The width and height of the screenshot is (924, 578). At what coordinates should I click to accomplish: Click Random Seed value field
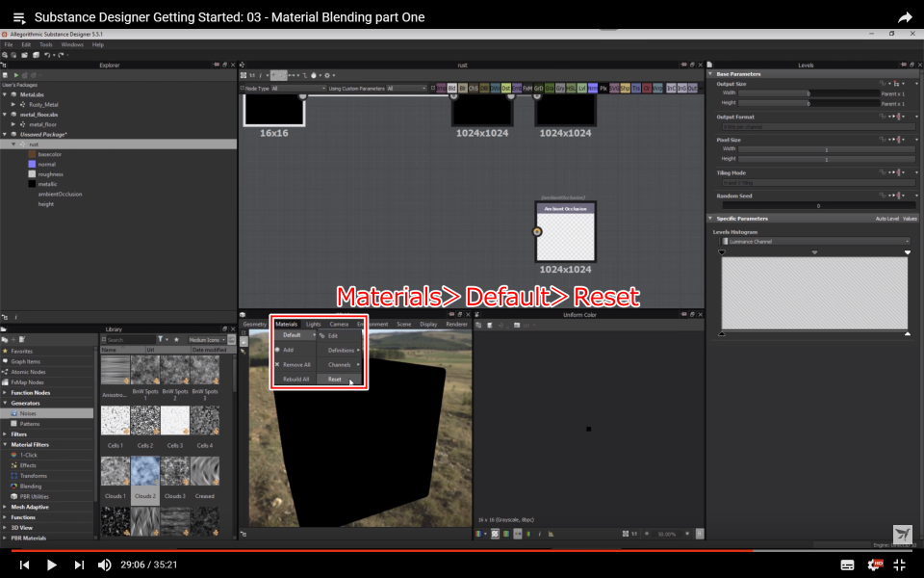pyautogui.click(x=818, y=206)
